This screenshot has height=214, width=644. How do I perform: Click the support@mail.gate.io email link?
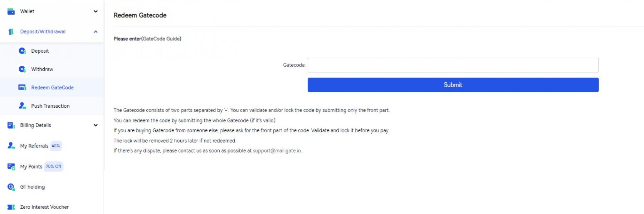click(277, 151)
